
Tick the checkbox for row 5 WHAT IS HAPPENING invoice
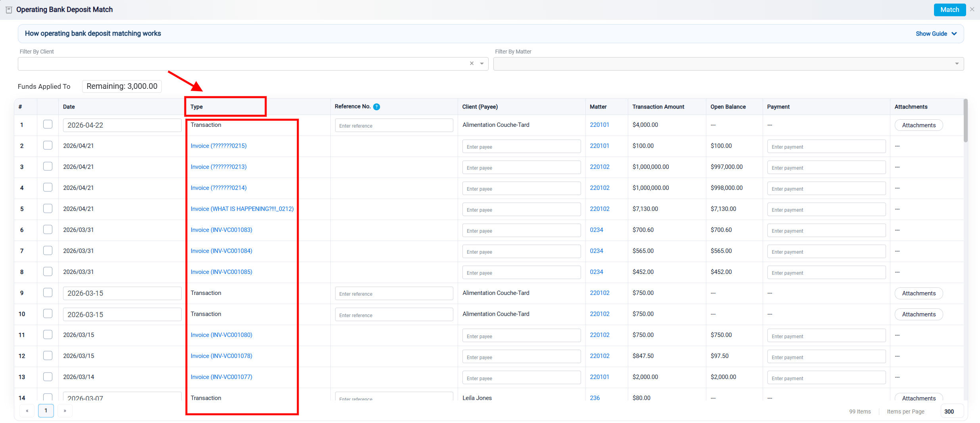[x=48, y=209]
